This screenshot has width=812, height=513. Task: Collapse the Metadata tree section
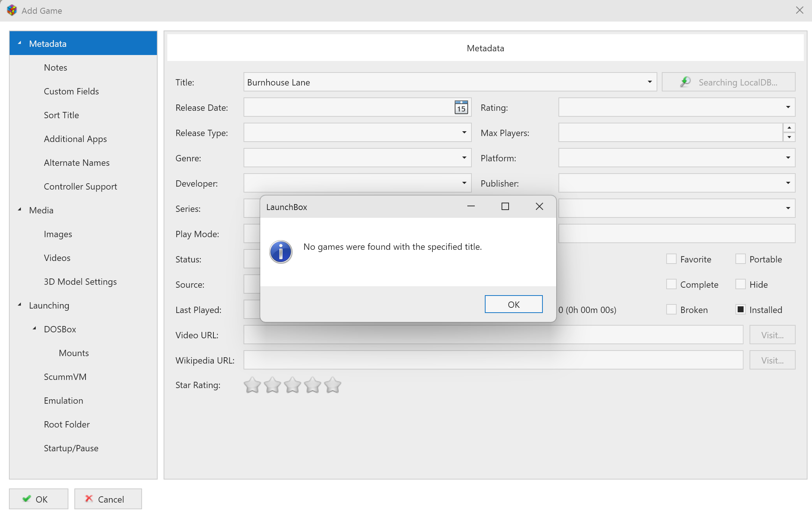click(20, 43)
